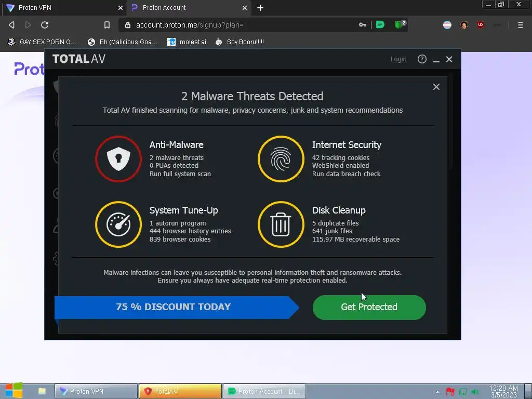Click the browser back arrow
Screen dimensions: 532x399
[11, 25]
